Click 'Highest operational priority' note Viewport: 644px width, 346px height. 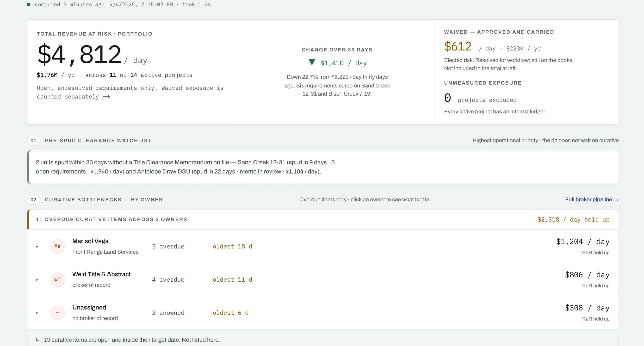(545, 141)
